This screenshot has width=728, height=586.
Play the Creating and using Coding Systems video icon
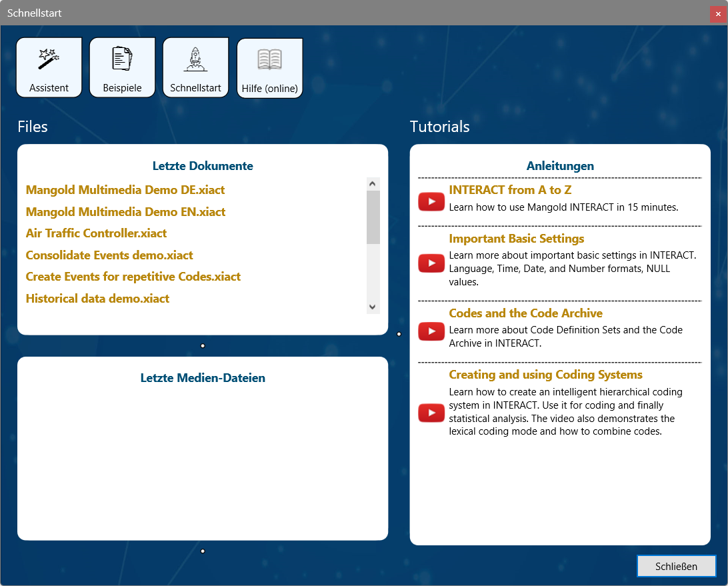431,413
